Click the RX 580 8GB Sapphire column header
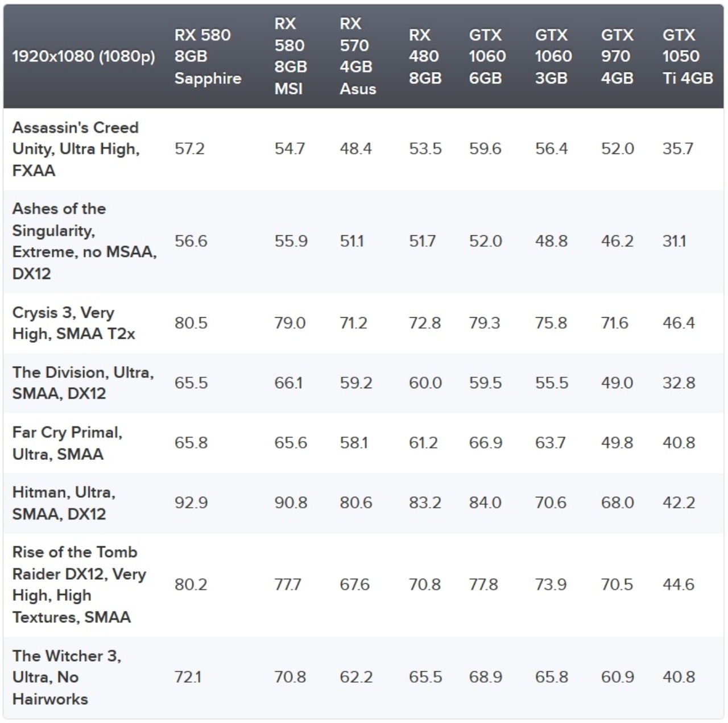The image size is (728, 723). coord(208,56)
